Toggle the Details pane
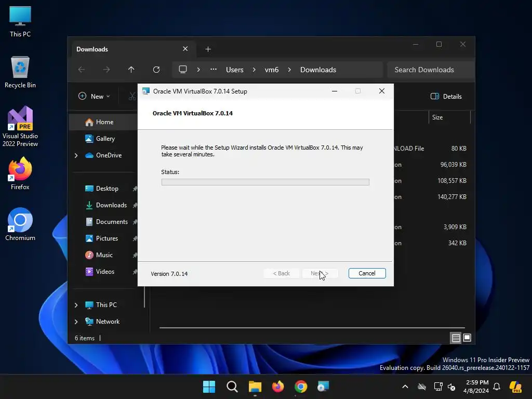532x399 pixels. pyautogui.click(x=446, y=96)
